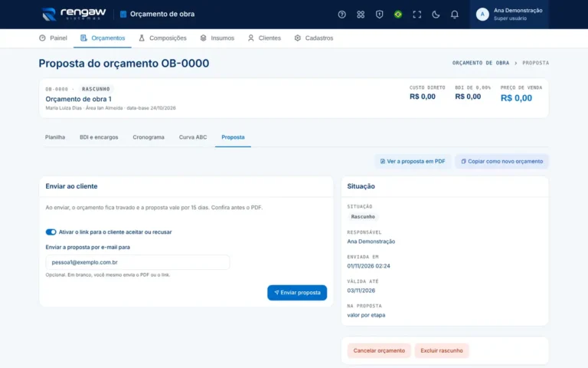Click Ver a proposta em PDF
Screen dimensions: 588x368
coord(413,161)
